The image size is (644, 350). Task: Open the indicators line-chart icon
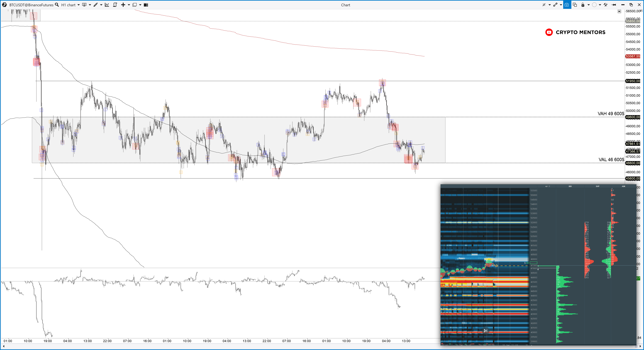click(x=107, y=5)
